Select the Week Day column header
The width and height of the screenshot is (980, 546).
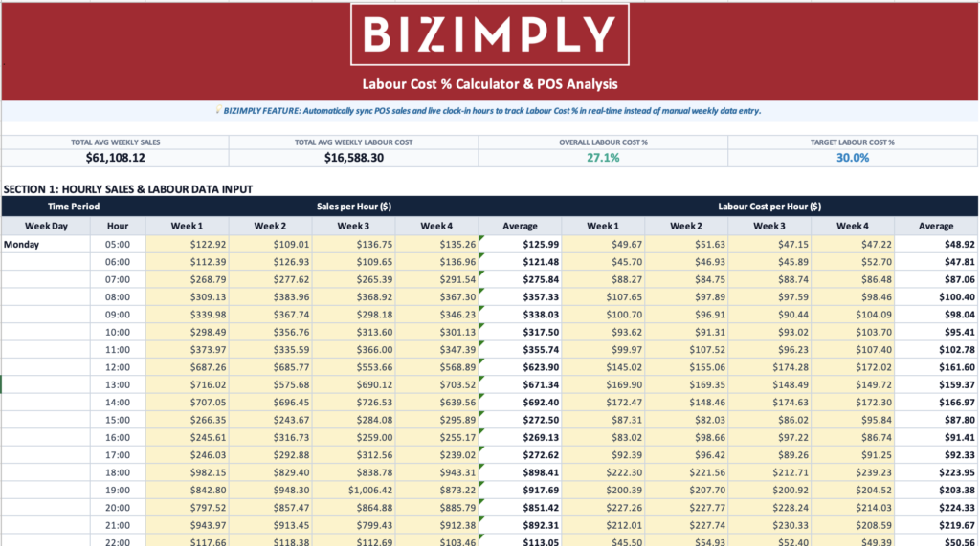tap(46, 227)
